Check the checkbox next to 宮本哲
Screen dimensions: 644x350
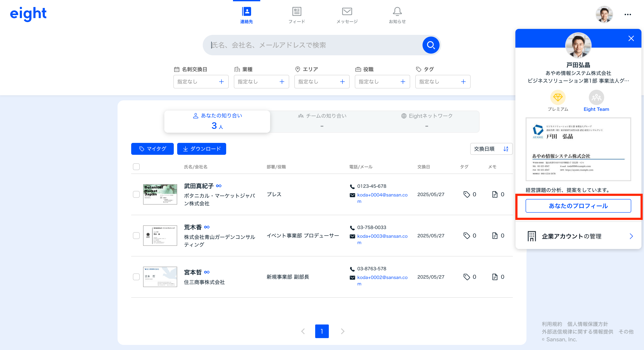[x=136, y=277]
